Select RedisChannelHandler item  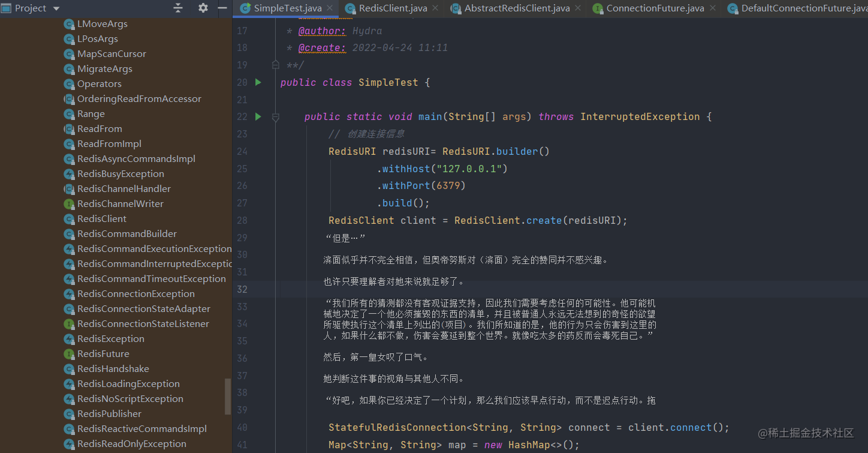(124, 189)
